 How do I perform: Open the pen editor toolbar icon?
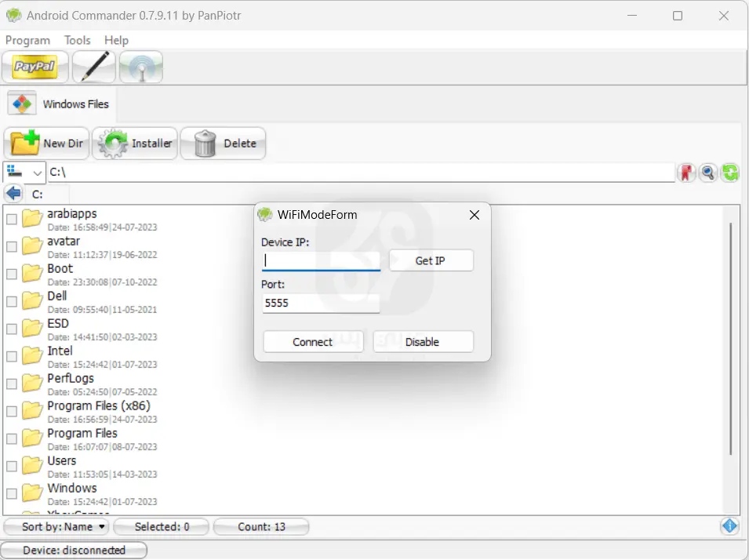pos(94,67)
